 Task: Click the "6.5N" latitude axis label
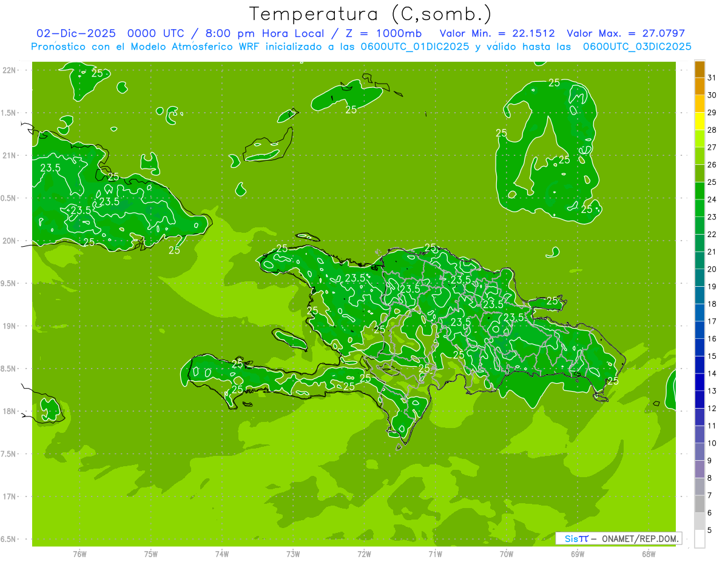click(x=9, y=539)
